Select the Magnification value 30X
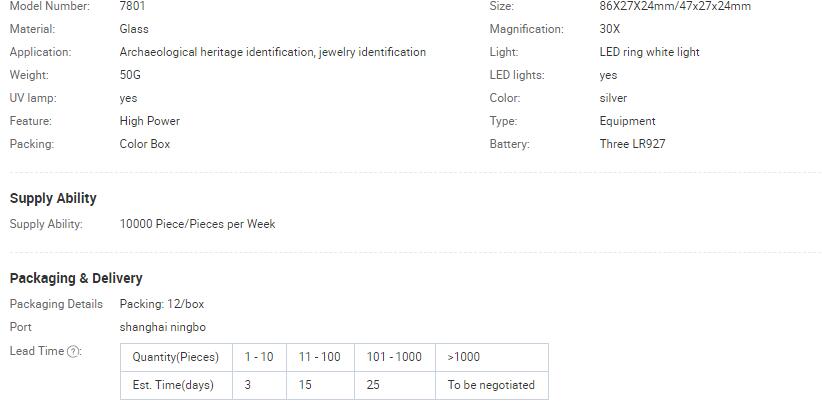Screen dimensions: 822x417 tap(610, 29)
